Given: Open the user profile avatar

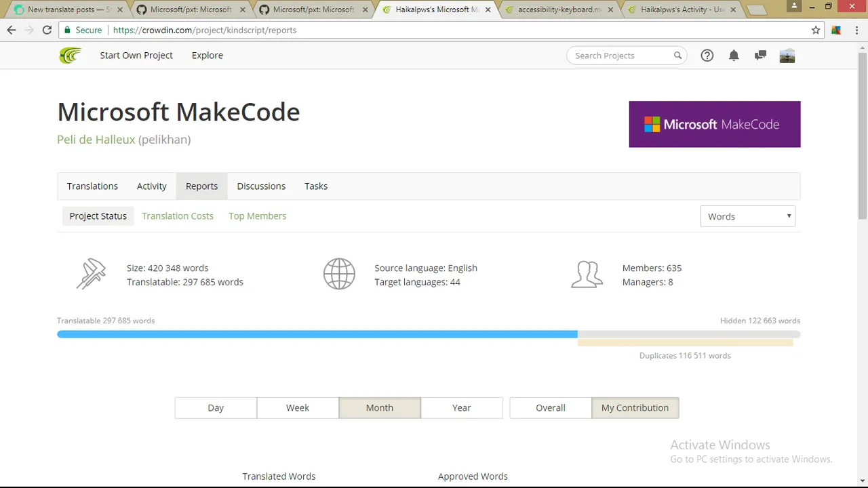Looking at the screenshot, I should click(x=787, y=56).
